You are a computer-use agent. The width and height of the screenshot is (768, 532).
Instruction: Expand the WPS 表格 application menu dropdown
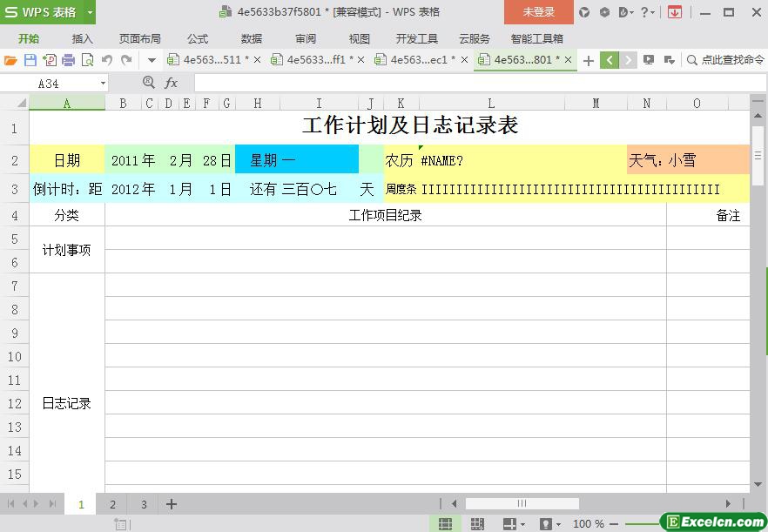tap(90, 12)
